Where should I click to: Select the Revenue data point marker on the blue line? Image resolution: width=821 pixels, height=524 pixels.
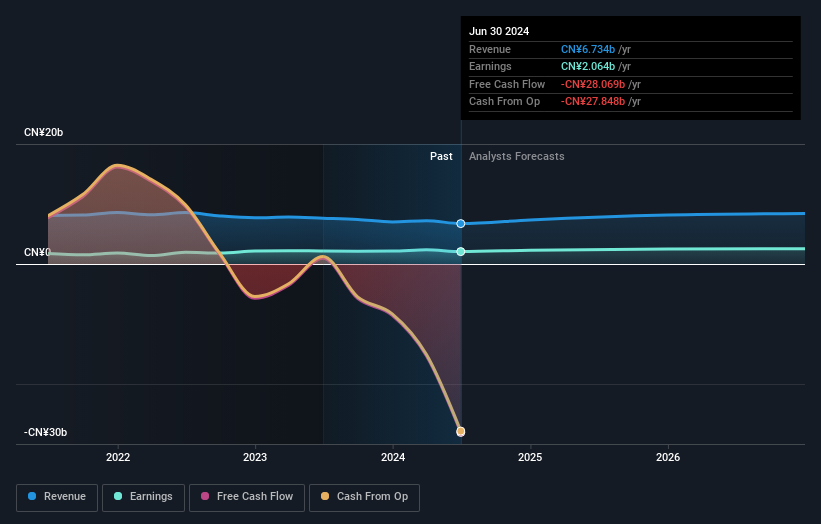point(461,224)
